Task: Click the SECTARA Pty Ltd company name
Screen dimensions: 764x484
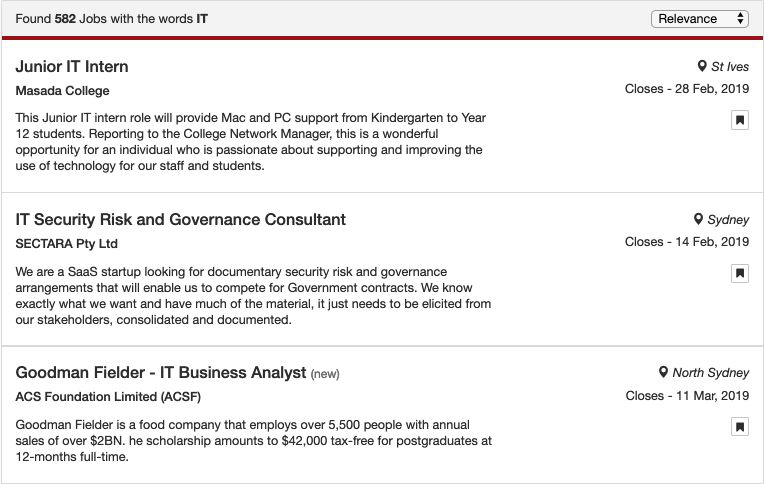Action: [67, 244]
